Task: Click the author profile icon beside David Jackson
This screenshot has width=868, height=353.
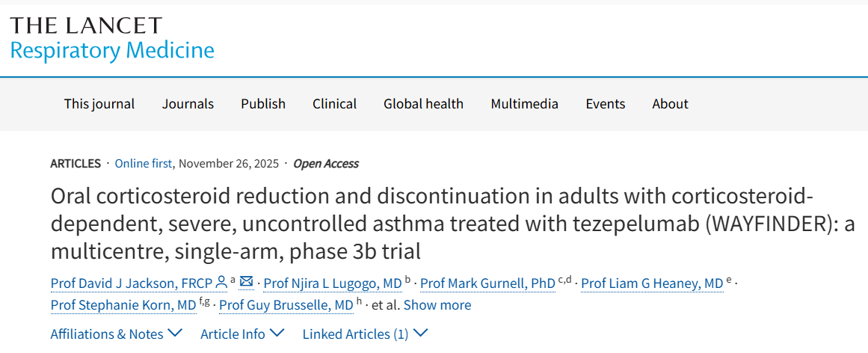Action: 221,283
